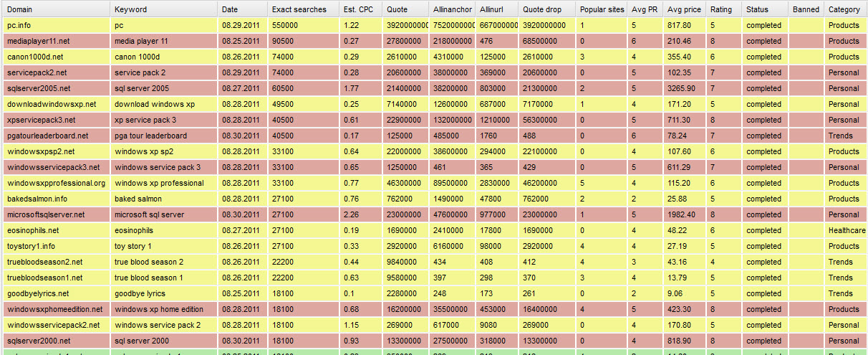Click keyword cell 'goodbye lyrics'
The width and height of the screenshot is (868, 355).
[164, 293]
